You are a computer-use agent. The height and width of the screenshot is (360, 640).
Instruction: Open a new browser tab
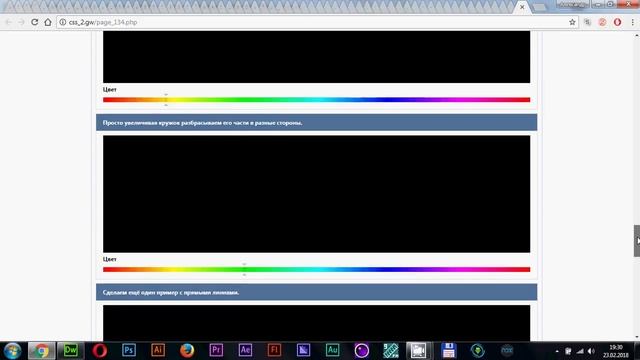pyautogui.click(x=539, y=7)
